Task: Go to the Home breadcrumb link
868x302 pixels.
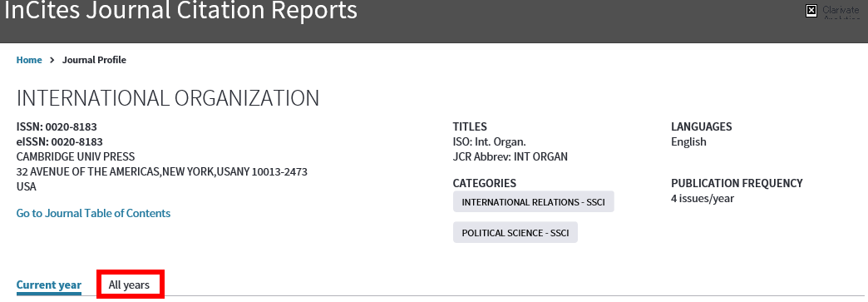Action: click(x=29, y=60)
